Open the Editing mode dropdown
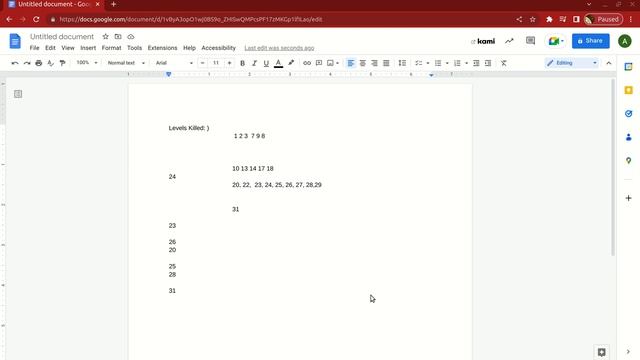This screenshot has width=640, height=360. (x=572, y=63)
